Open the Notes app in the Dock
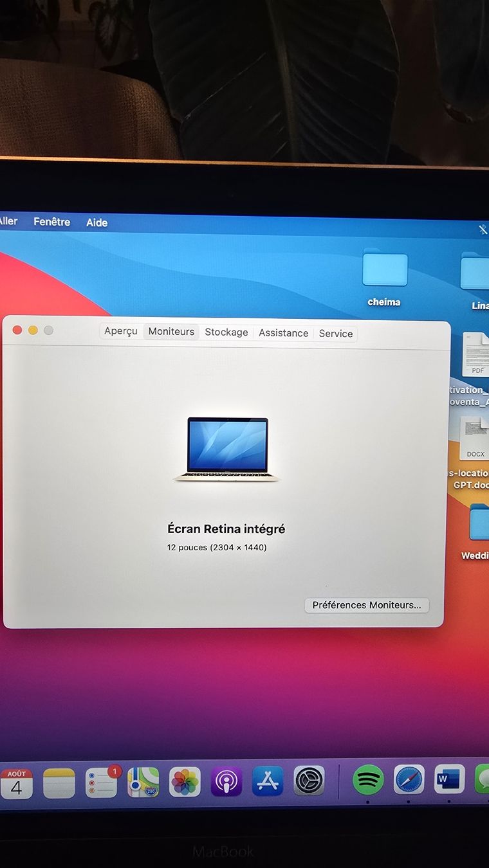 coord(59,783)
